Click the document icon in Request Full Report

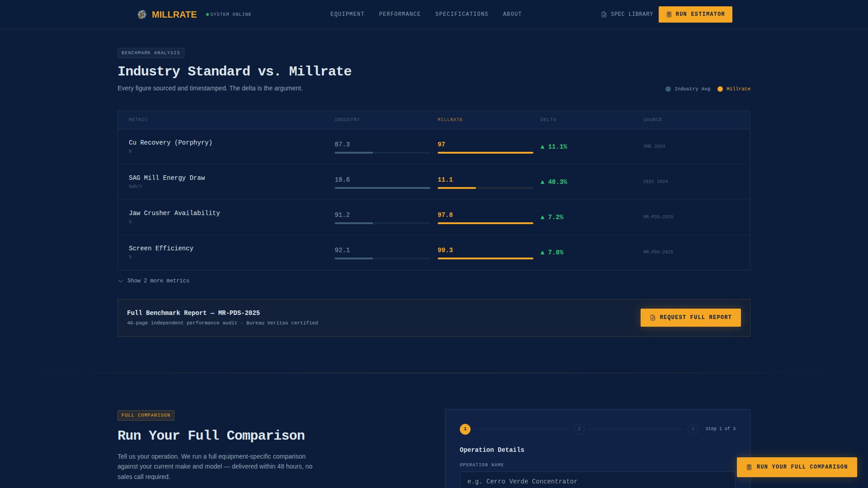tap(653, 318)
